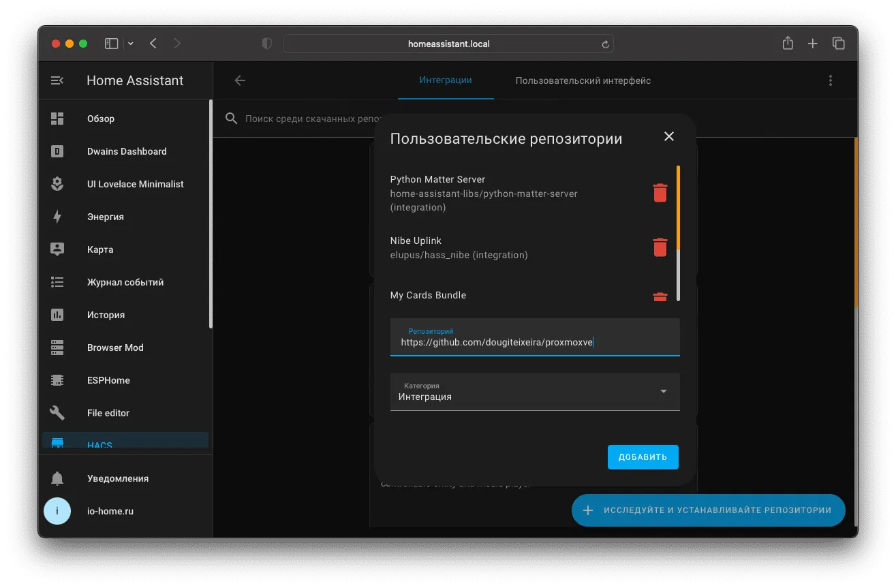Open the three-dot overflow menu
The image size is (896, 588).
click(x=830, y=80)
